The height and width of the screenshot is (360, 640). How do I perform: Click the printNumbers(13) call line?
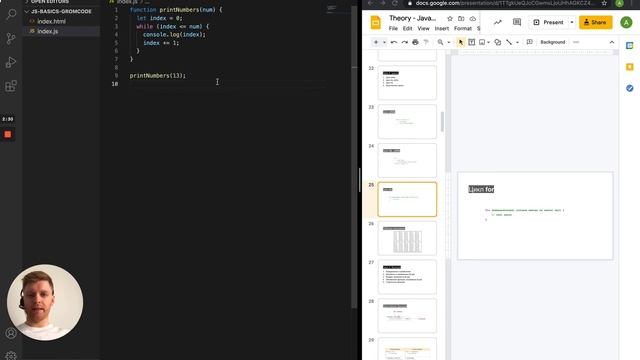point(158,76)
